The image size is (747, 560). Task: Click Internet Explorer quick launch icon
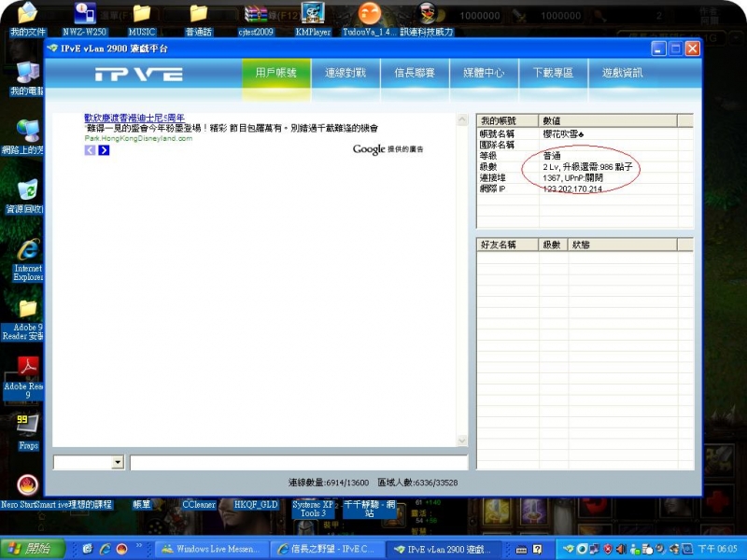(105, 549)
